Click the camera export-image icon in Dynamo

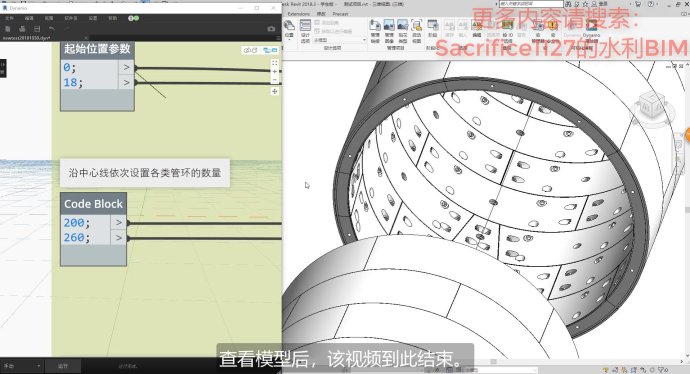tap(271, 29)
